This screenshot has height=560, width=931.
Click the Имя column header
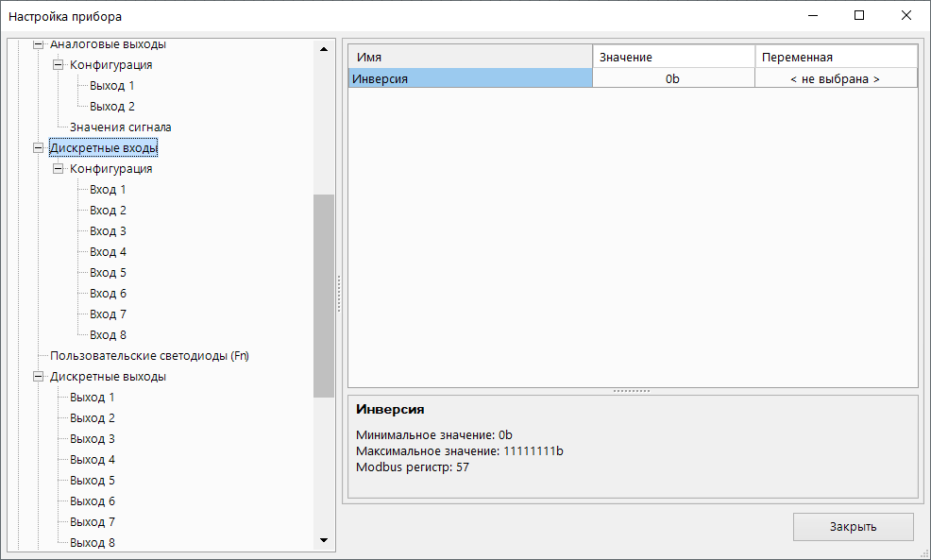coord(470,58)
